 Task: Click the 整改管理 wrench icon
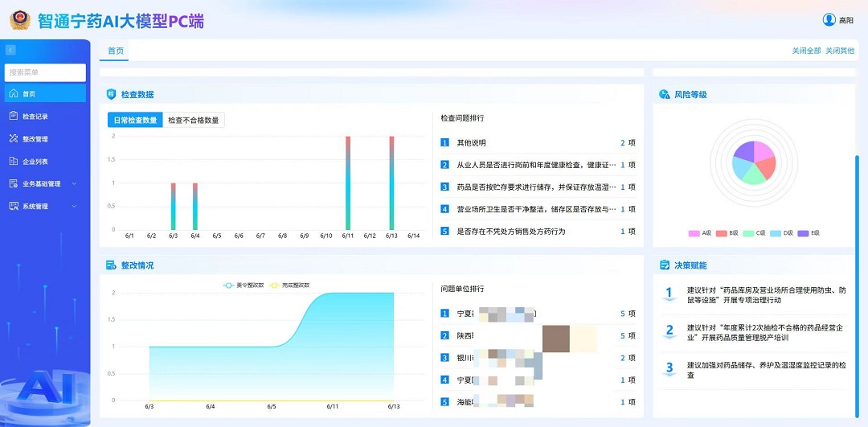click(x=14, y=139)
